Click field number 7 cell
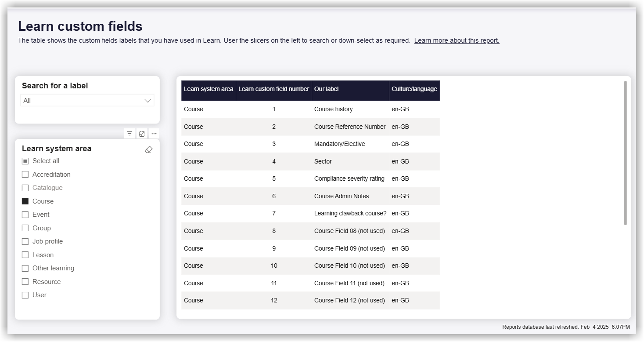Image resolution: width=644 pixels, height=342 pixels. 274,213
